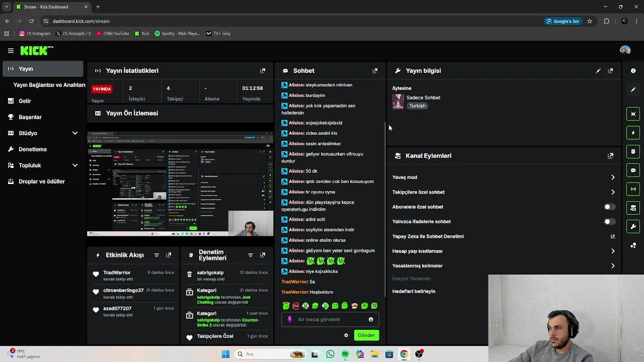Screen dimensions: 644x362
Task: Click the Hedefleri belirleyin link
Action: (414, 292)
